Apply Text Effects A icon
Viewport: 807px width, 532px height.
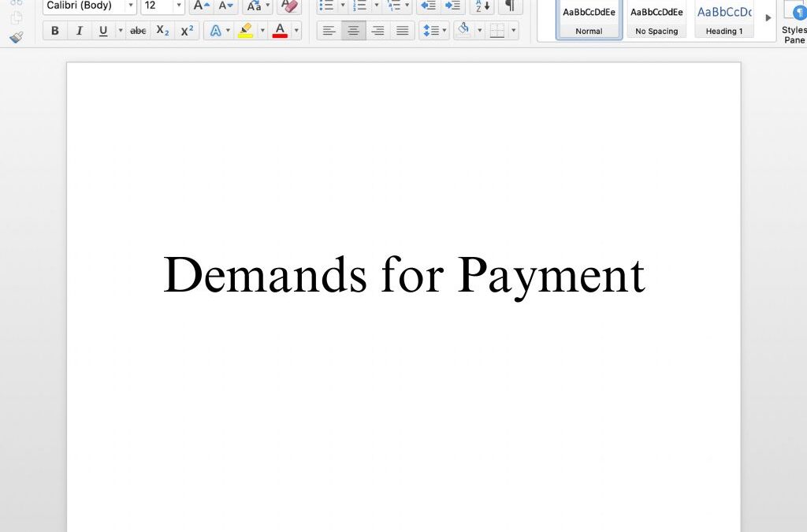coord(215,31)
